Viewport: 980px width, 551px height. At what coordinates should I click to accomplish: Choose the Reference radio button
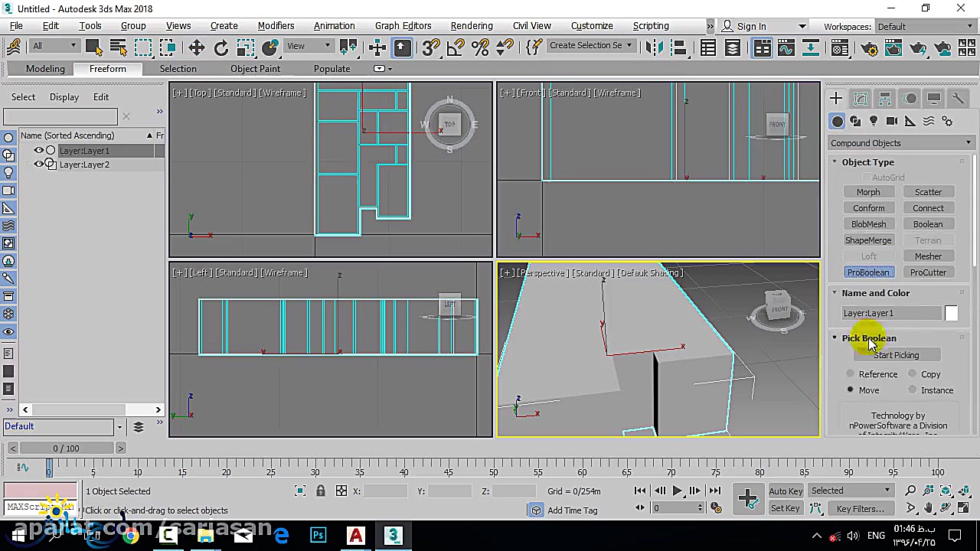point(851,374)
